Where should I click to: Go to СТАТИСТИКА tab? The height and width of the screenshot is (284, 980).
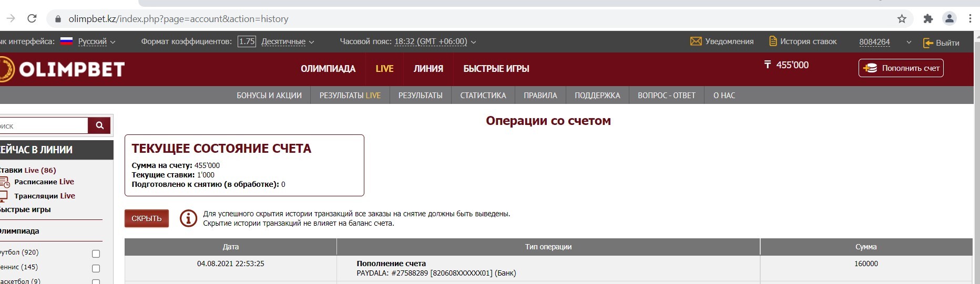pos(483,95)
